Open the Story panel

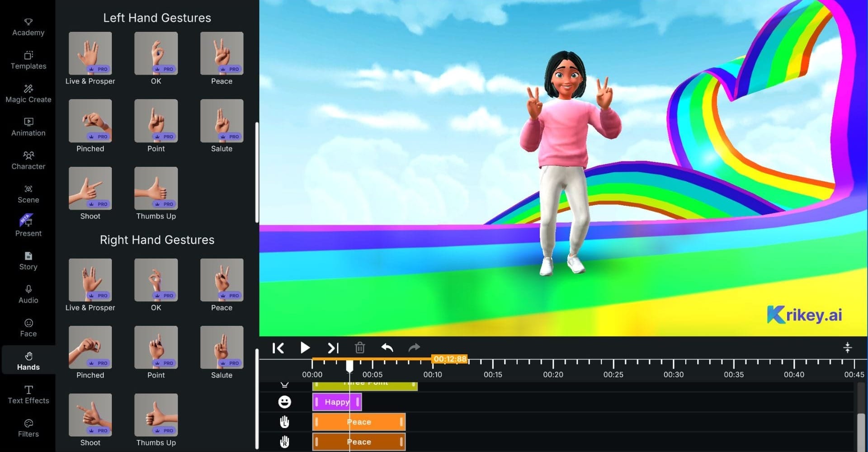(28, 261)
